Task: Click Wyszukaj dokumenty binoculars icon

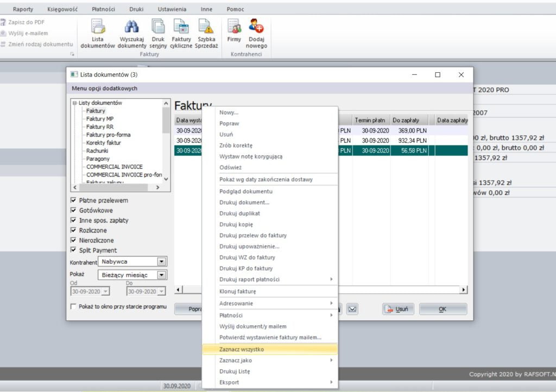Action: (132, 33)
